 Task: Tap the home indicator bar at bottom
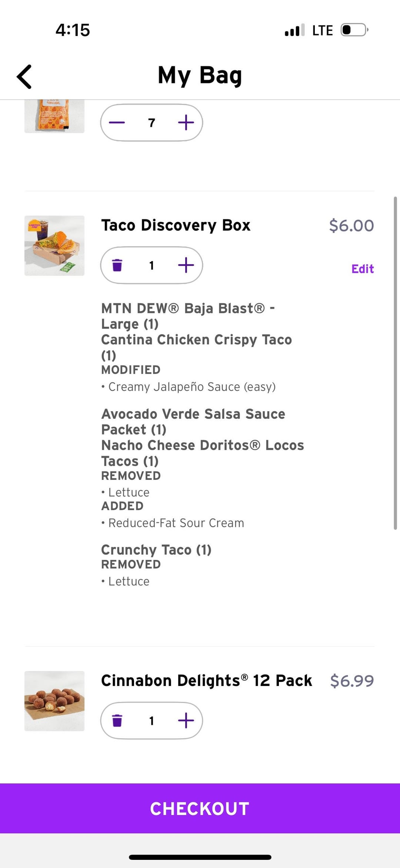click(x=200, y=857)
